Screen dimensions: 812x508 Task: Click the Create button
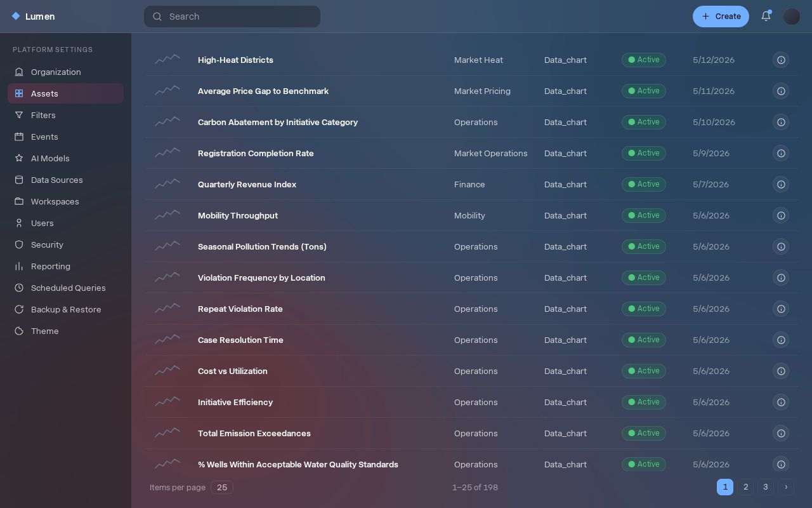(721, 17)
